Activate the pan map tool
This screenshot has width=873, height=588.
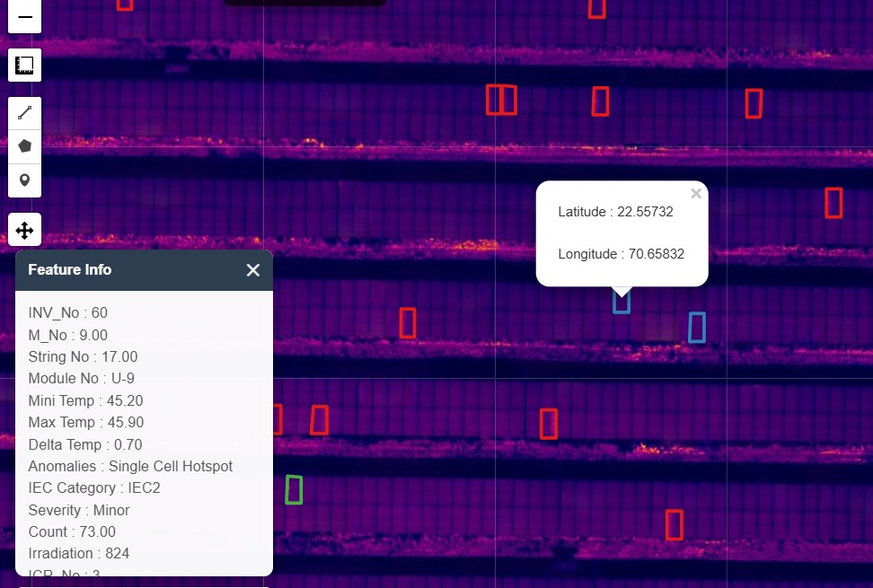coord(24,229)
